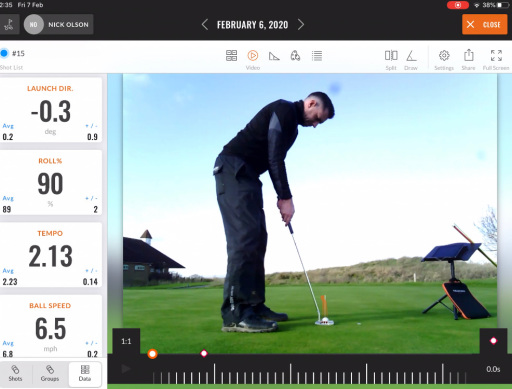The image size is (512, 389).
Task: Tap the screen recording indicator in status bar
Action: [x=458, y=5]
